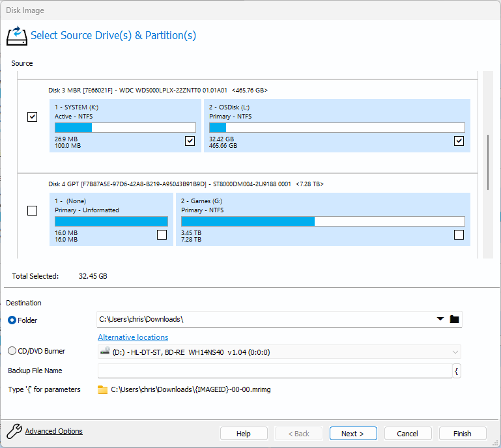
Task: Uncheck the OSDisk (L:) partition checkbox
Action: point(459,141)
